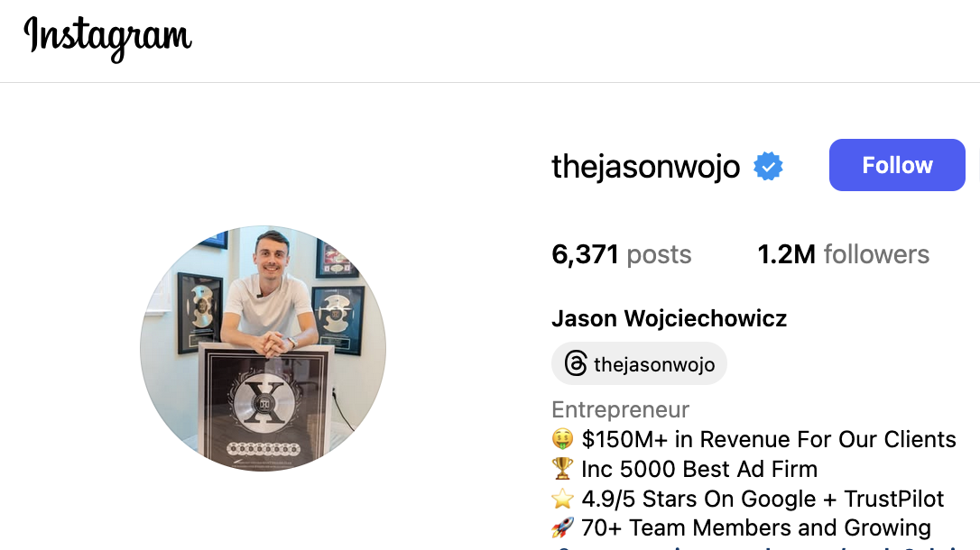
Task: Open the partly visible bio link at bottom
Action: (x=756, y=547)
